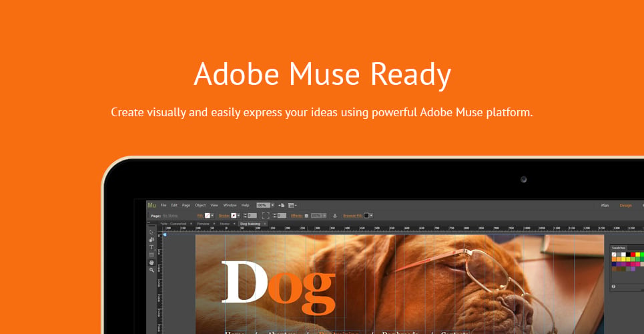
Task: Click the Browser Fill black swatch
Action: click(366, 216)
